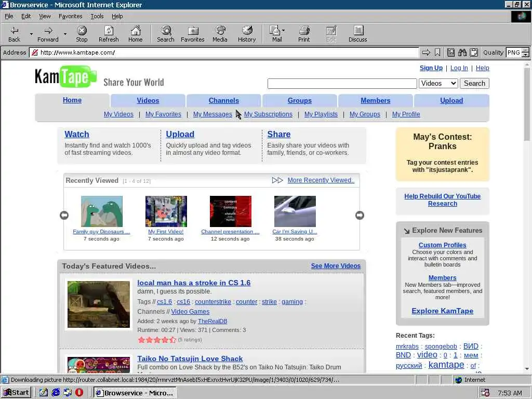
Task: Click the fast-forward icon by More Recently Viewed
Action: click(x=277, y=180)
